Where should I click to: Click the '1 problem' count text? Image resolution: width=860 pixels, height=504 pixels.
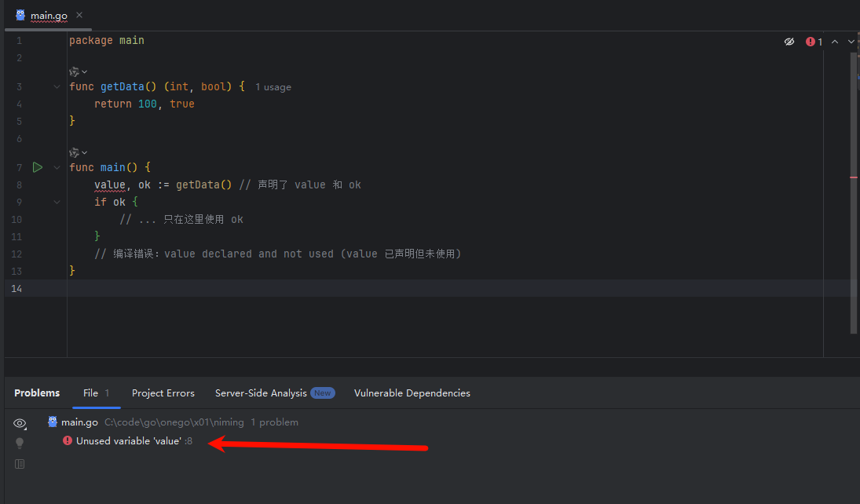(274, 422)
